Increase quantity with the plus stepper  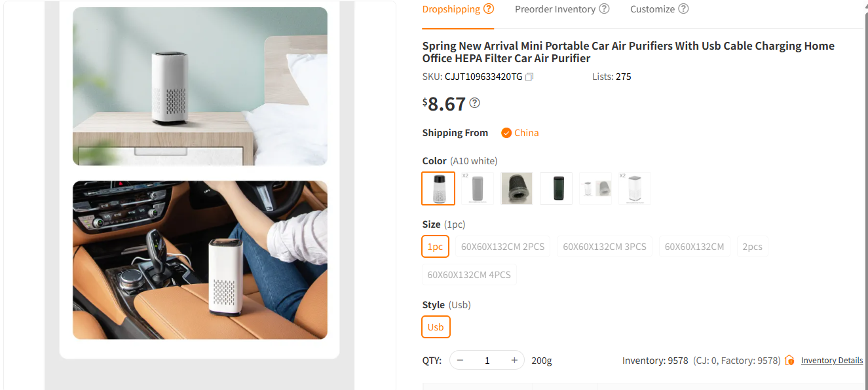pos(514,360)
